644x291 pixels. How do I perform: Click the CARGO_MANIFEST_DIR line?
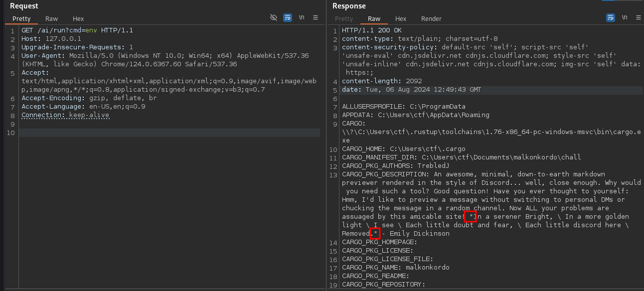pos(462,157)
